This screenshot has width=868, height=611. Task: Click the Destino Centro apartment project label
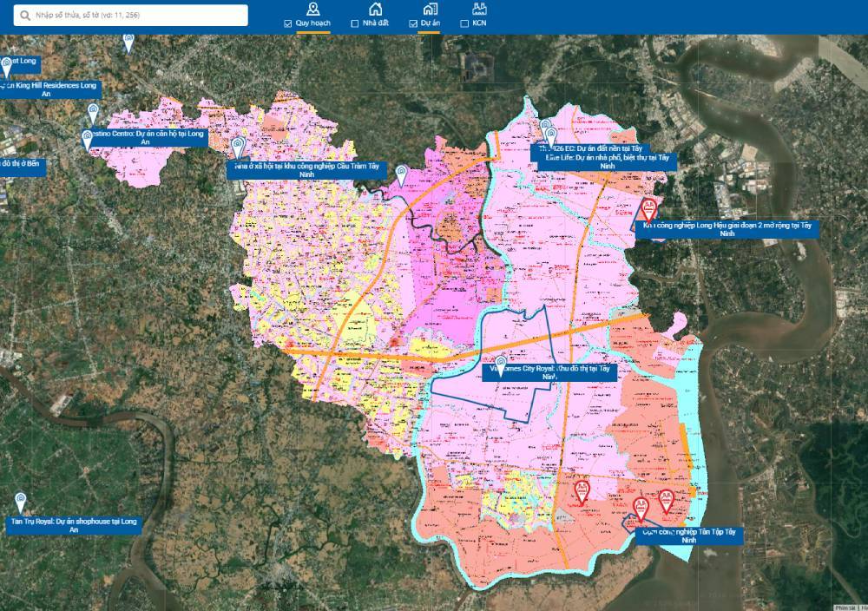click(x=144, y=138)
